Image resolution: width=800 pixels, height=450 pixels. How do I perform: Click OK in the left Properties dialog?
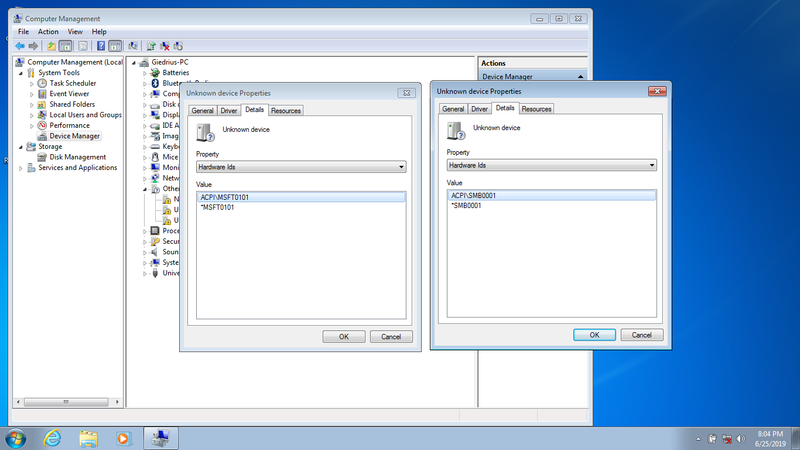pyautogui.click(x=344, y=337)
